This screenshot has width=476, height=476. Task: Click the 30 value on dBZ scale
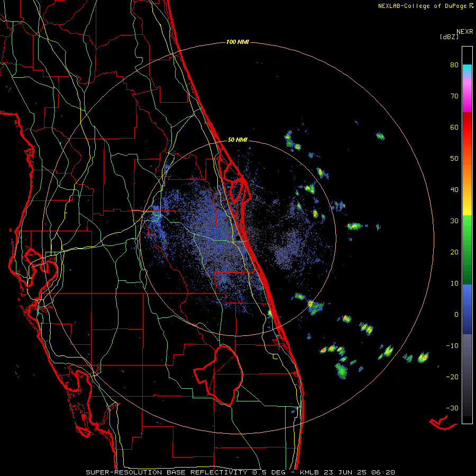[454, 221]
